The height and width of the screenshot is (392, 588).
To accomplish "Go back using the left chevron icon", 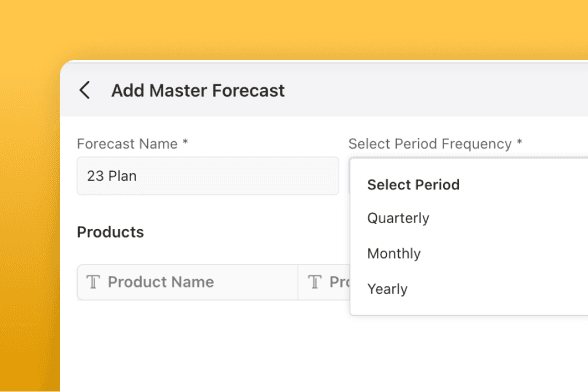I will coord(85,90).
